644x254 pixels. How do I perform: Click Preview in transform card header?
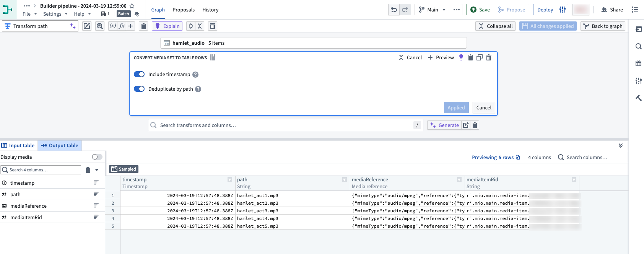click(441, 57)
